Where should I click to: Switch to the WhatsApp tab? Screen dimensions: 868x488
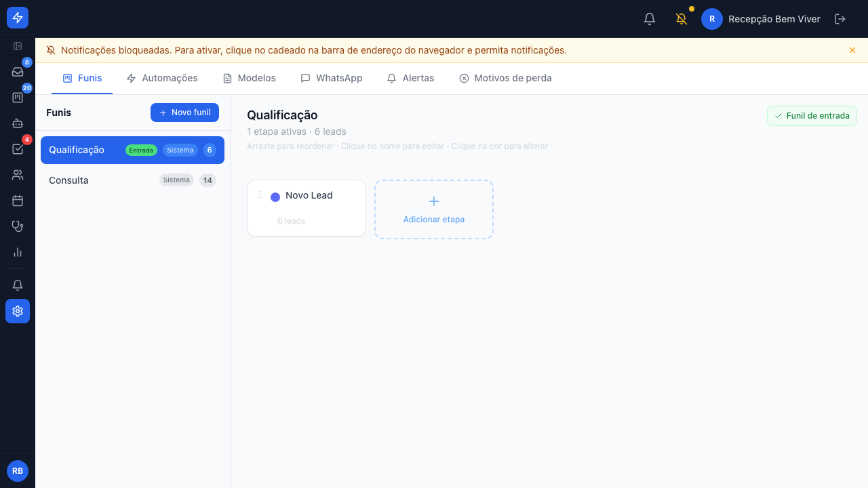332,78
